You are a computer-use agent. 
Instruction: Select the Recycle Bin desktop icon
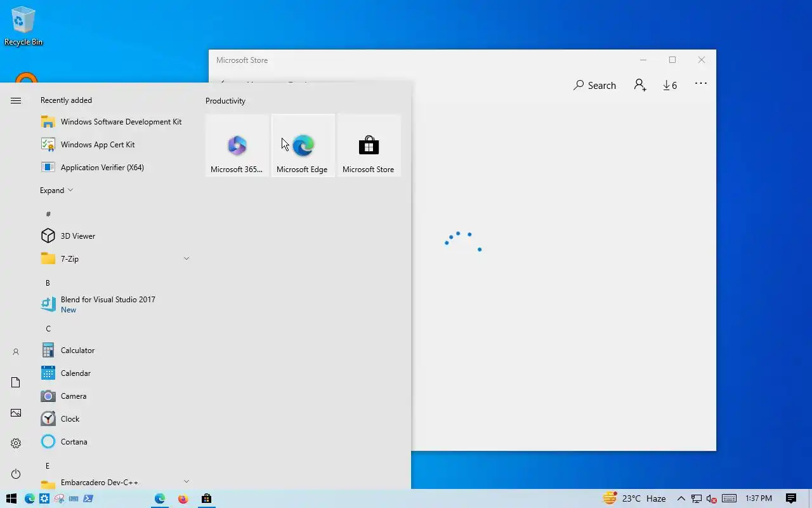coord(23,26)
